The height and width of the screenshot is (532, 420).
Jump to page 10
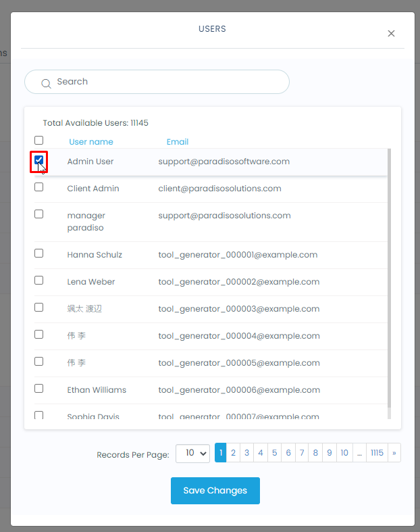tap(344, 453)
